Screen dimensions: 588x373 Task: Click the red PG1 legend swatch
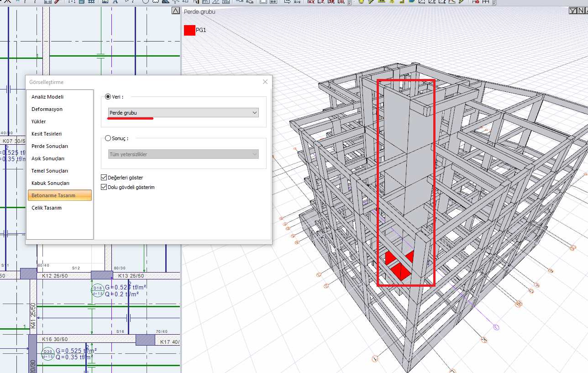click(x=189, y=30)
